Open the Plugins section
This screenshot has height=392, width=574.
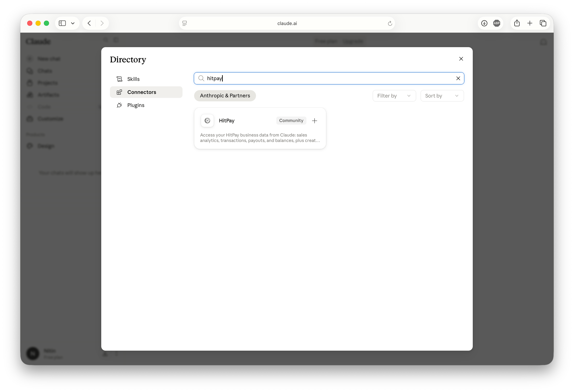coord(146,105)
